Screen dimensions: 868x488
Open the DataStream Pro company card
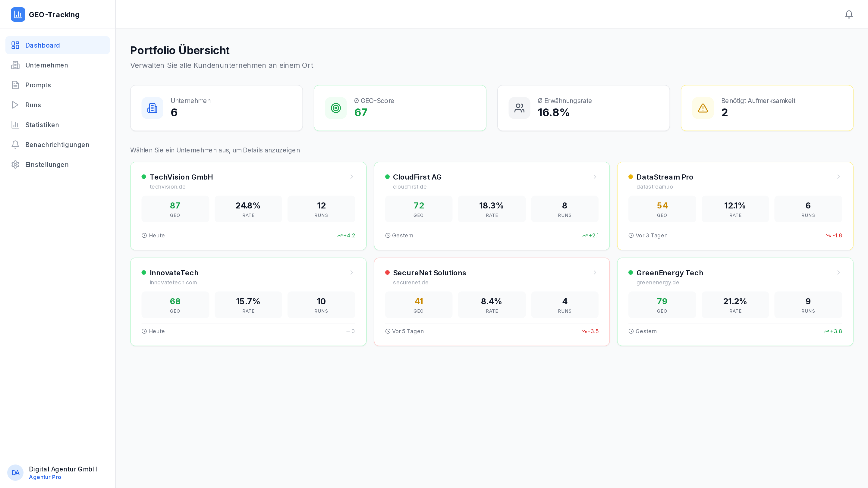pos(734,206)
